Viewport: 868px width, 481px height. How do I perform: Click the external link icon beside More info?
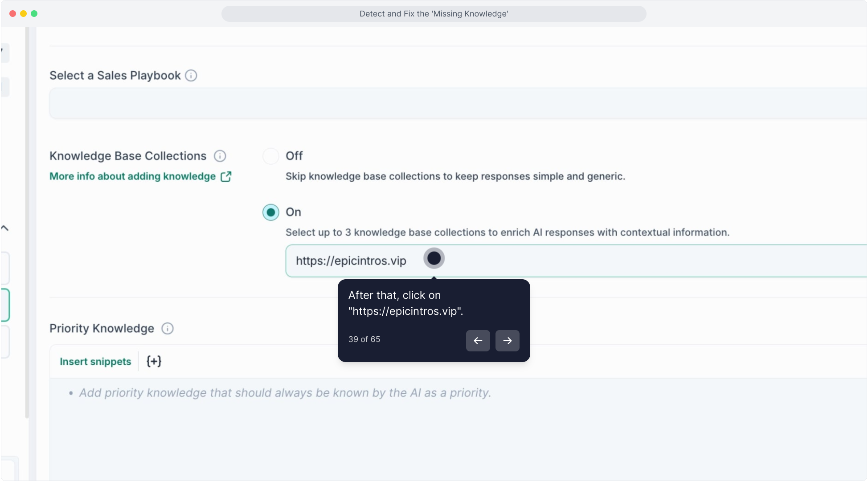[x=226, y=177]
